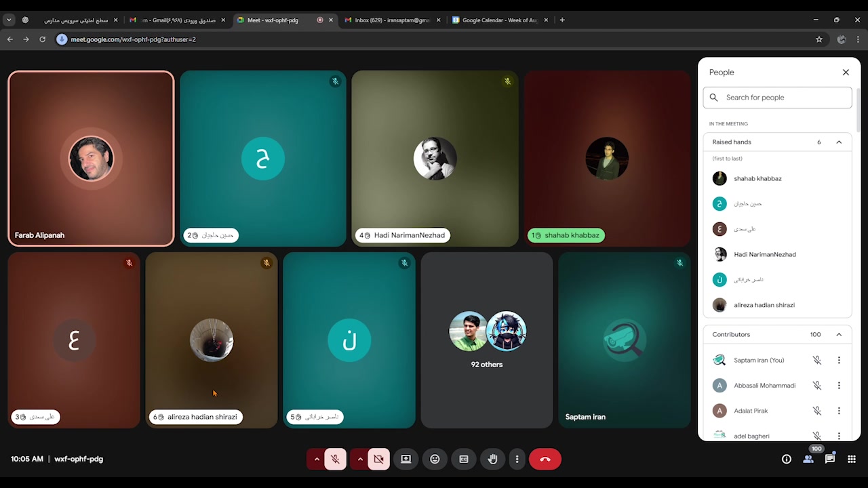
Task: Reload the Meet page
Action: 42,39
